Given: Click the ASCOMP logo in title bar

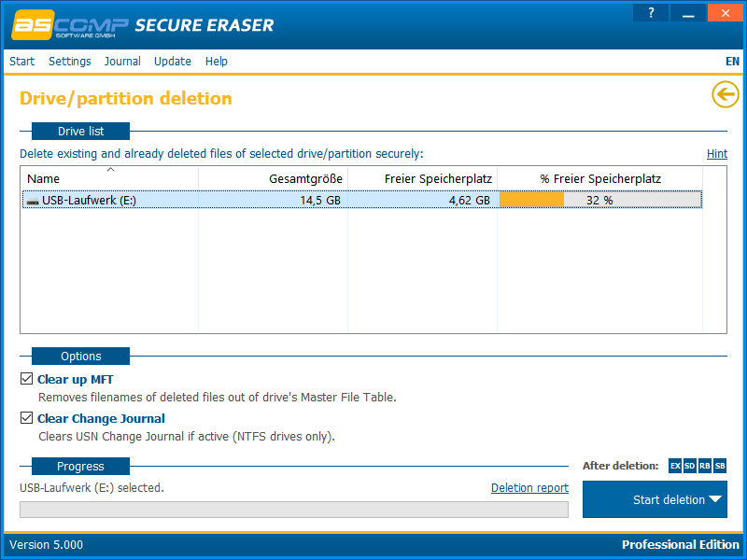Looking at the screenshot, I should click(67, 25).
